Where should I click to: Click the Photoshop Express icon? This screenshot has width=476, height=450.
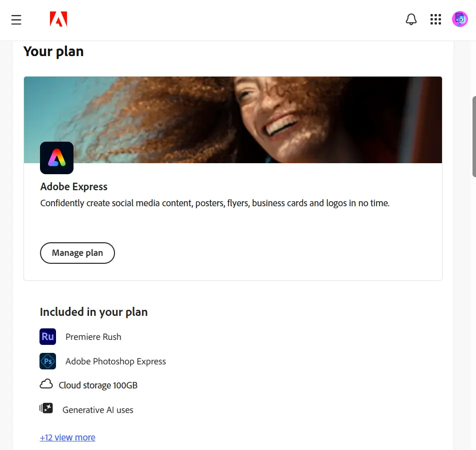(x=47, y=361)
